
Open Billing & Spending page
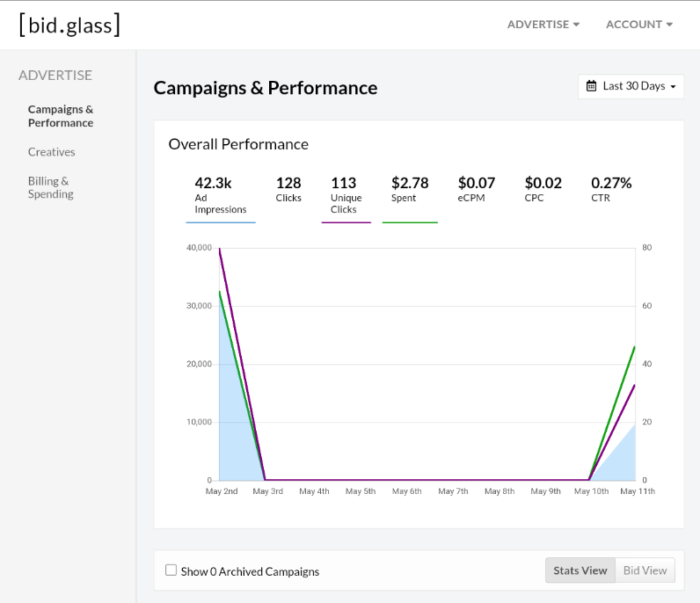(50, 187)
